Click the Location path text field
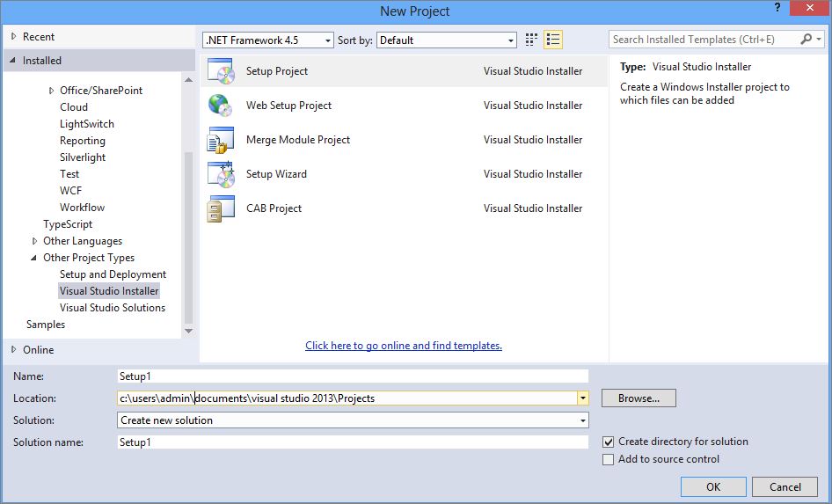The image size is (832, 504). point(347,398)
